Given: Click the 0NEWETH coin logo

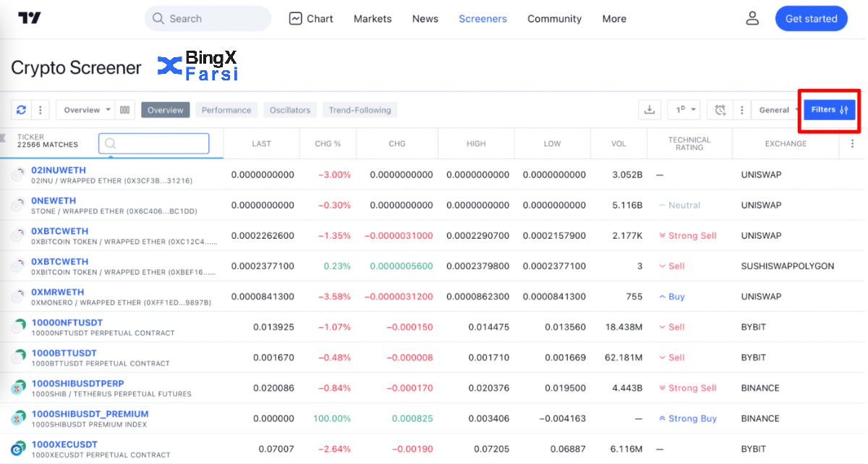Looking at the screenshot, I should pos(19,205).
